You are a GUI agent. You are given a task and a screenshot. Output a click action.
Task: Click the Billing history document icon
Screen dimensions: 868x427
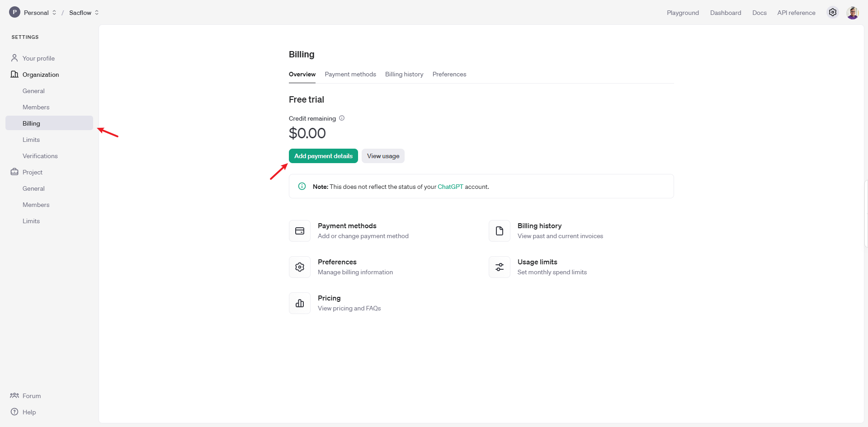[499, 231]
